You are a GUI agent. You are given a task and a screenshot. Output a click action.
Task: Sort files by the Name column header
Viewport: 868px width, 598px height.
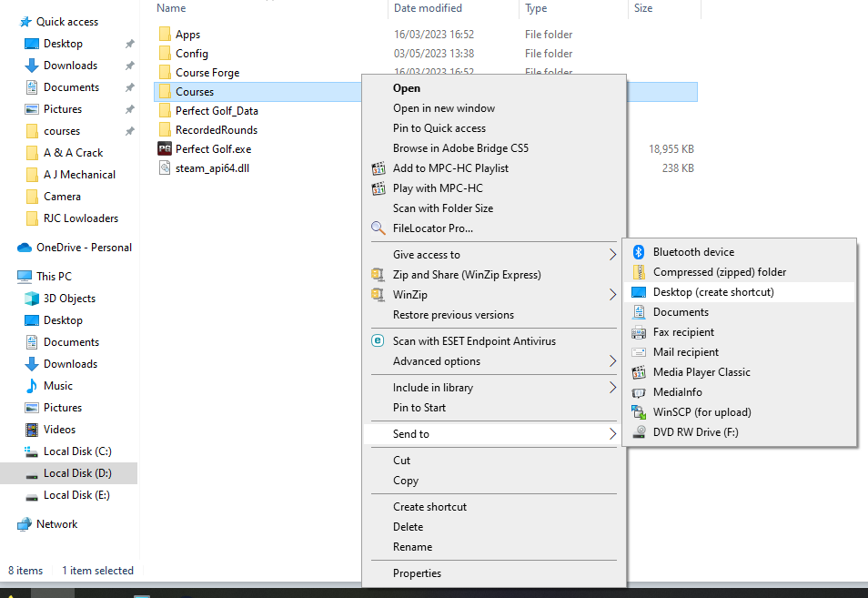pyautogui.click(x=171, y=8)
